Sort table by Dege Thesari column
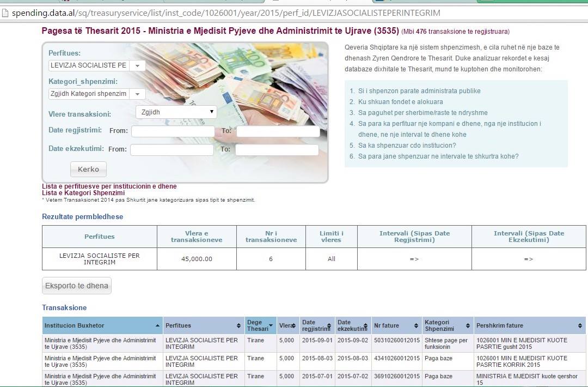The height and width of the screenshot is (387, 588). (271, 325)
